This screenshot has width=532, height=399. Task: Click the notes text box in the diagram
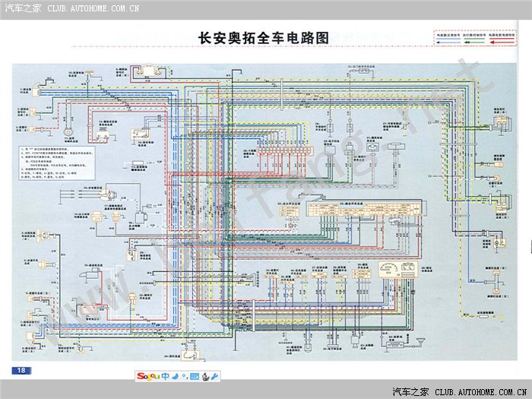click(57, 163)
